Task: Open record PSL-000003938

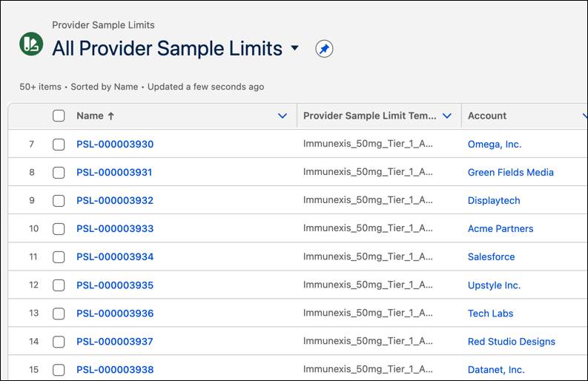Action: pos(115,370)
